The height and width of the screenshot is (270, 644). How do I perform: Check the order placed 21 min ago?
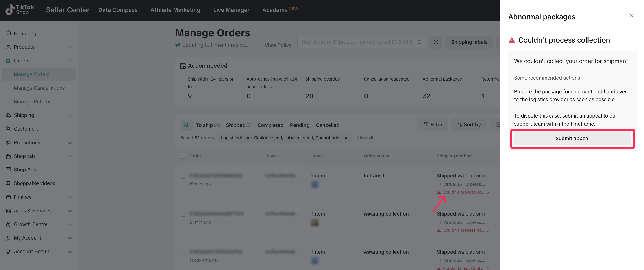[x=183, y=214]
